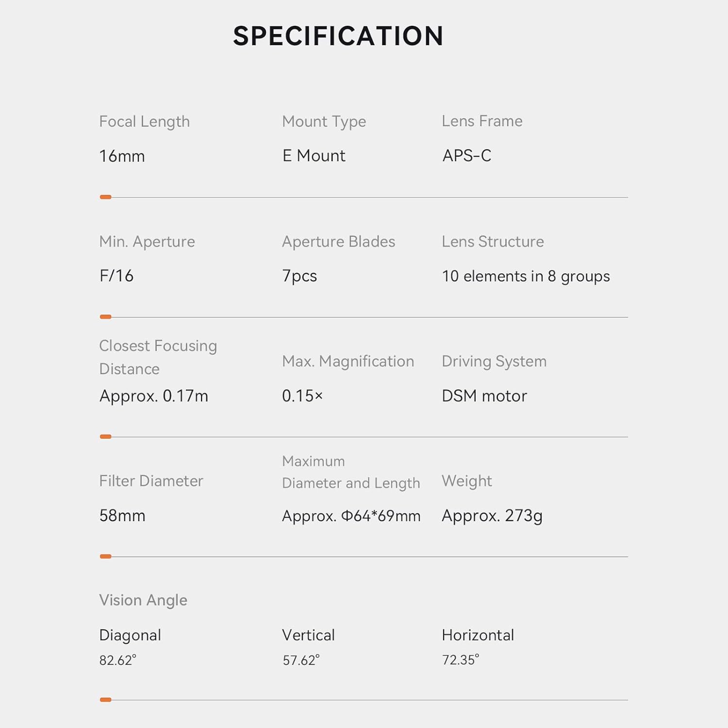Select the 10 elements in 8 groups text
The height and width of the screenshot is (728, 728).
[x=526, y=276]
